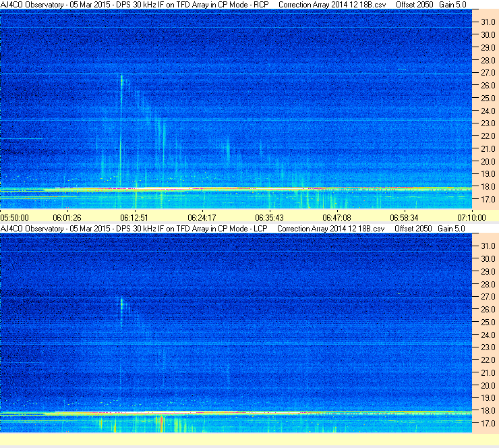The height and width of the screenshot is (448, 499).
Task: Click the 19.0 frequency label on RCP chart
Action: pyautogui.click(x=488, y=174)
